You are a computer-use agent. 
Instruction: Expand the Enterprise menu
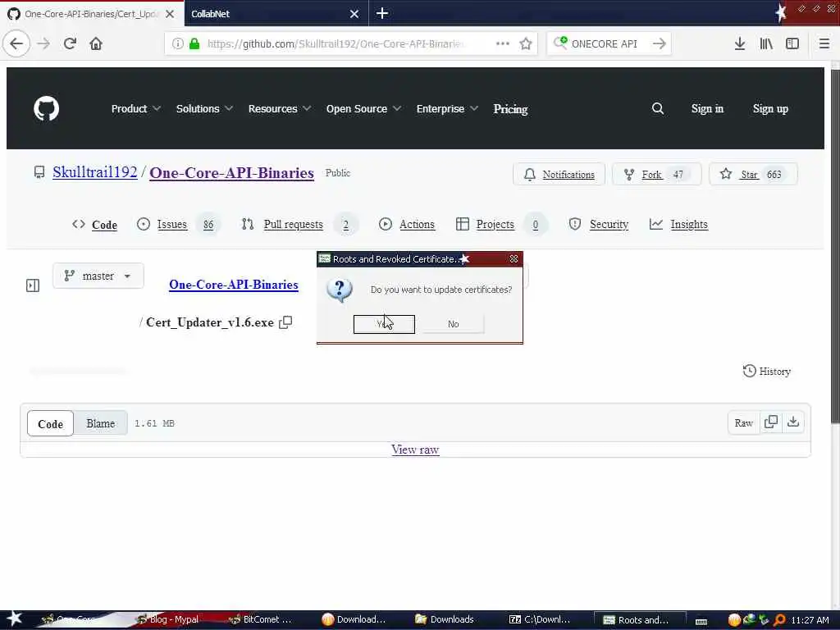pyautogui.click(x=447, y=109)
